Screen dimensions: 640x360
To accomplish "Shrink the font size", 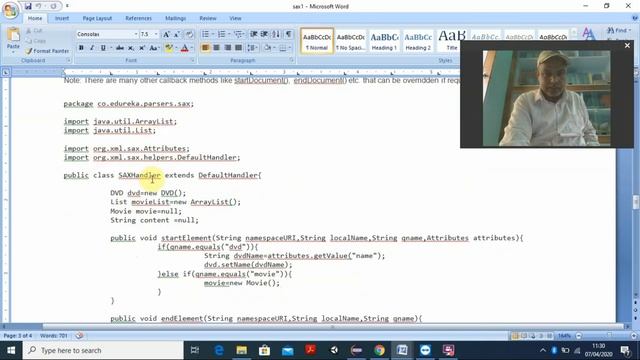I will [177, 35].
